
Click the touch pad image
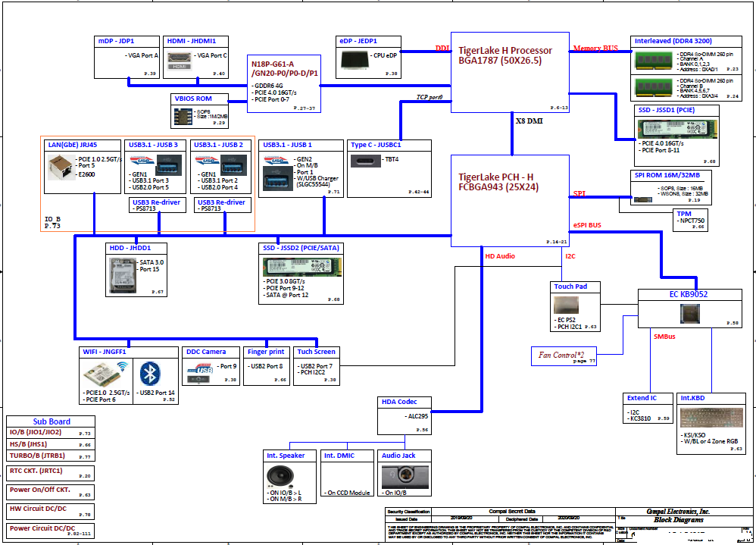tap(566, 305)
